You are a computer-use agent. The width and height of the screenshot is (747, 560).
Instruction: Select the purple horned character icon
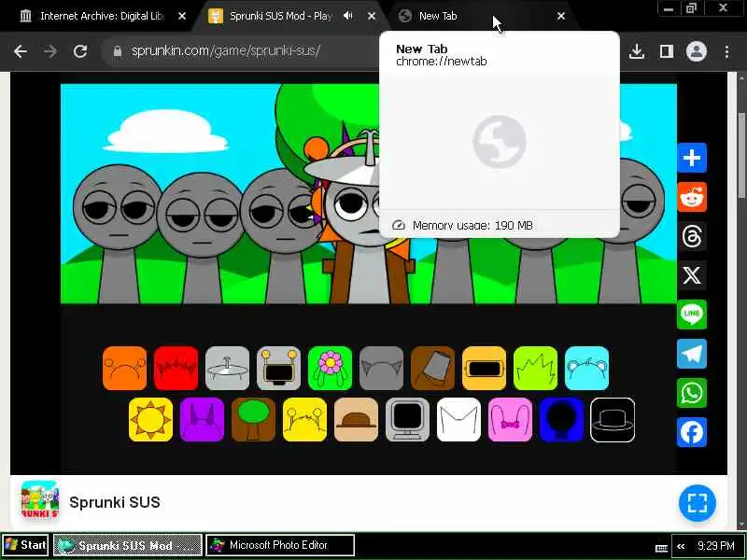pos(202,419)
